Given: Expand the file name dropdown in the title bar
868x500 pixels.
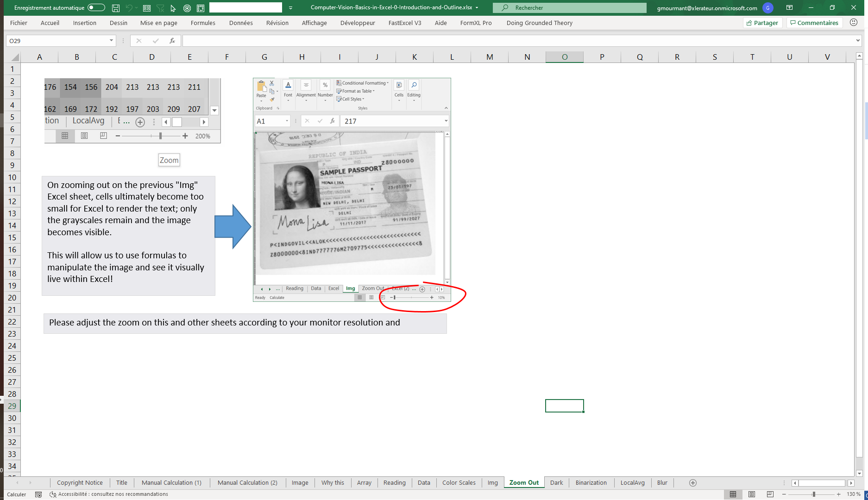Looking at the screenshot, I should 477,8.
